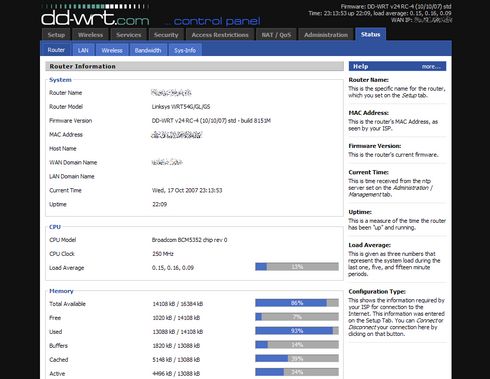
Task: Select the NAT / QoS tab
Action: click(x=276, y=35)
